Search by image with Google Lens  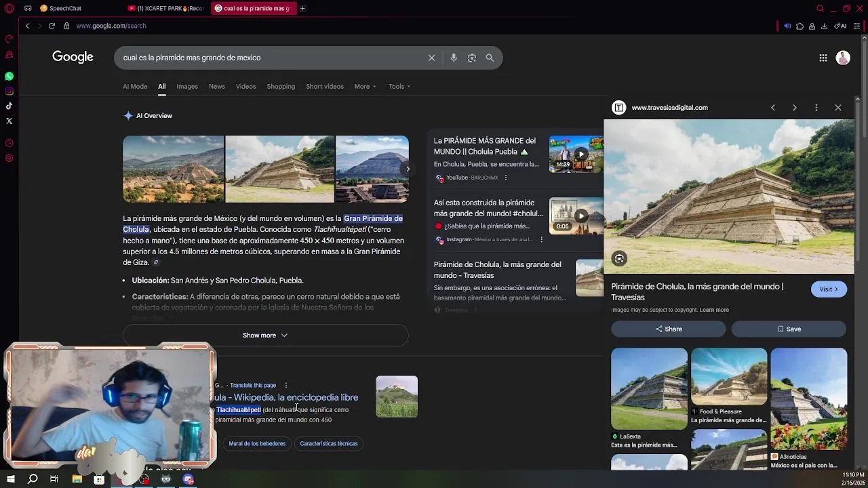(x=472, y=58)
